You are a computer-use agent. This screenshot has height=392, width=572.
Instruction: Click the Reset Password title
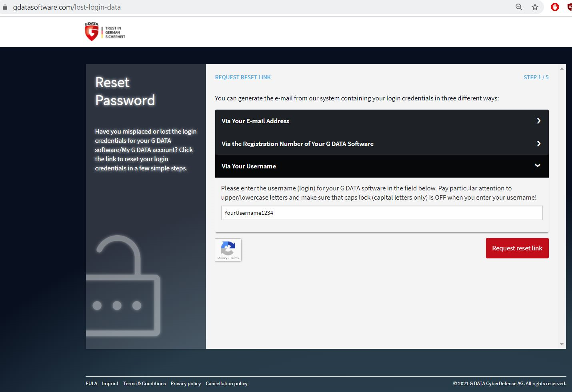click(x=125, y=91)
